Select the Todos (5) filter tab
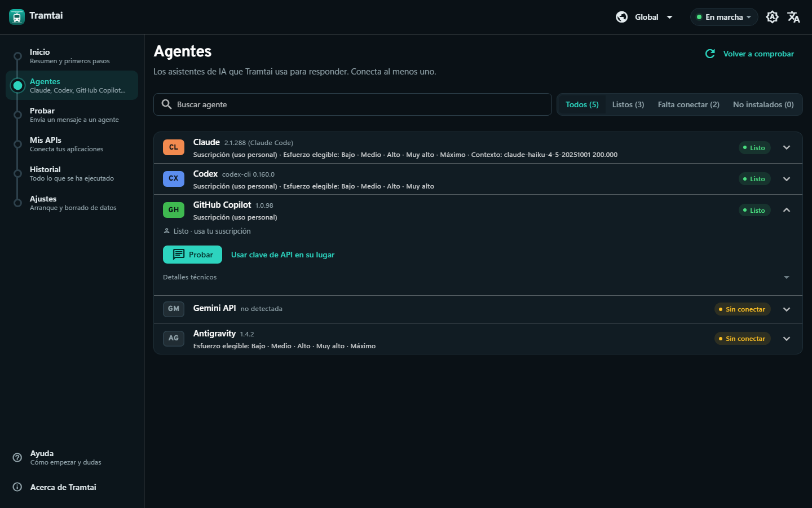This screenshot has width=812, height=508. point(582,104)
